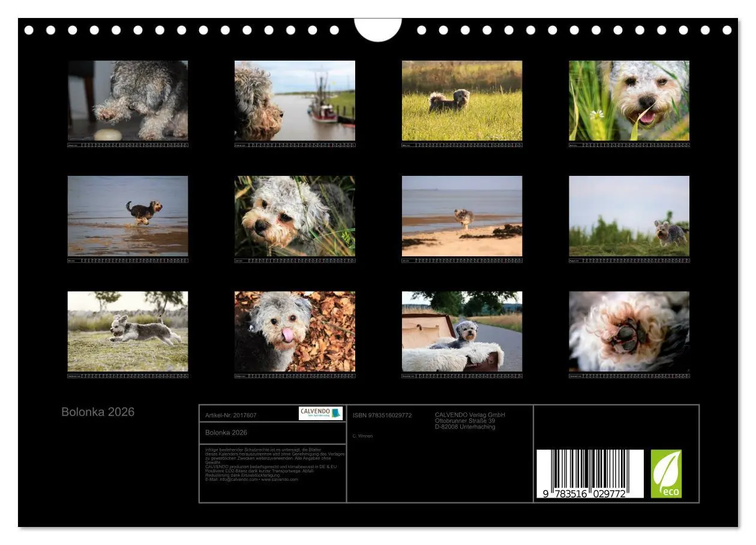
Task: Open the leaping dog on grass photo
Action: click(128, 331)
